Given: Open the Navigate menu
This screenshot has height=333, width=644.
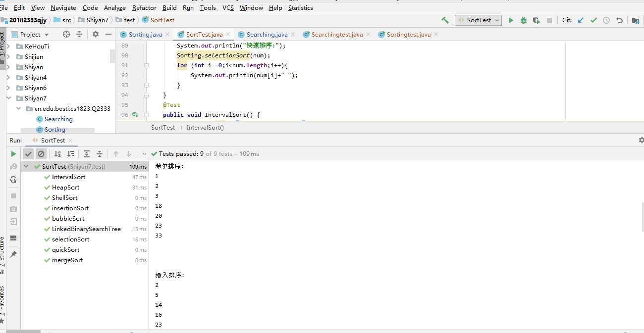Looking at the screenshot, I should click(63, 7).
